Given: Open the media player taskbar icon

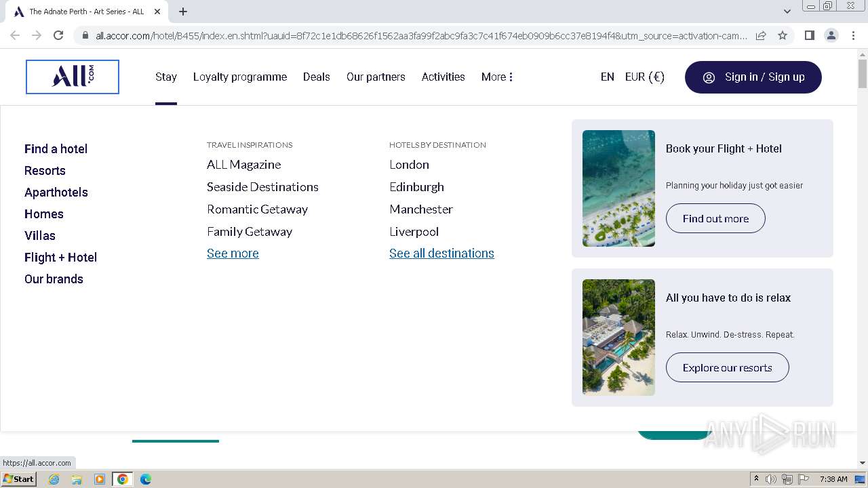Looking at the screenshot, I should [100, 479].
